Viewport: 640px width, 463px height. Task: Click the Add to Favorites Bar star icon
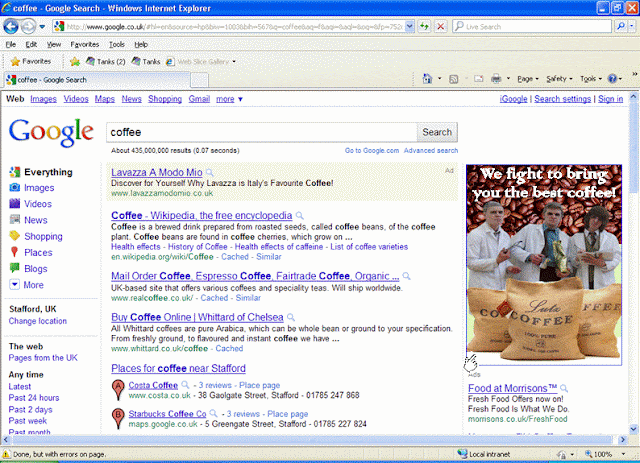[x=75, y=62]
